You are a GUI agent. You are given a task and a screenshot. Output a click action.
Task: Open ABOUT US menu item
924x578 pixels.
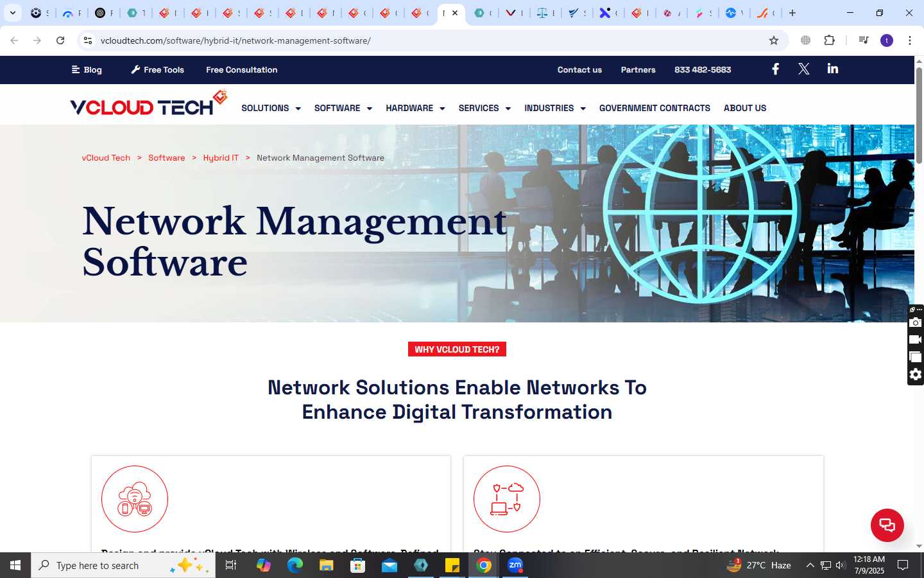tap(745, 108)
